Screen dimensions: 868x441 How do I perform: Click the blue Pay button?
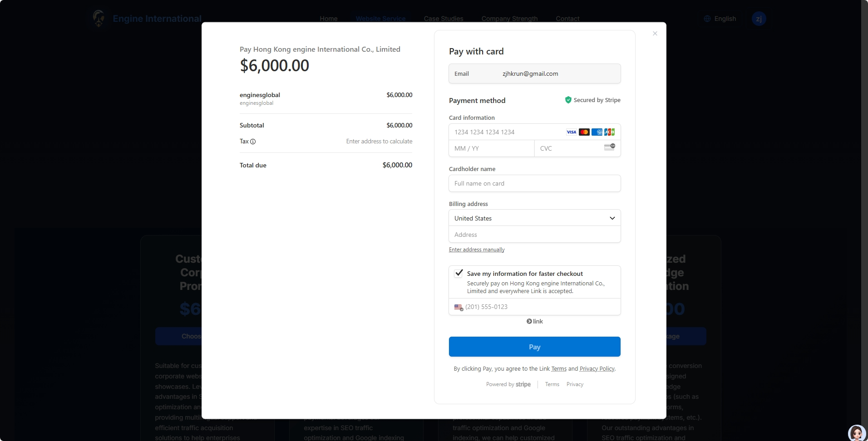coord(535,347)
